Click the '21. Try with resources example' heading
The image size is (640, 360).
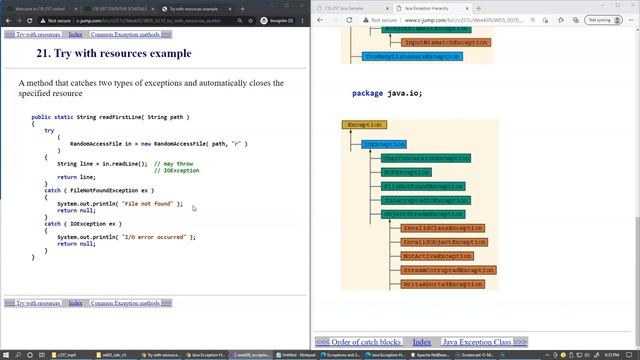(113, 53)
